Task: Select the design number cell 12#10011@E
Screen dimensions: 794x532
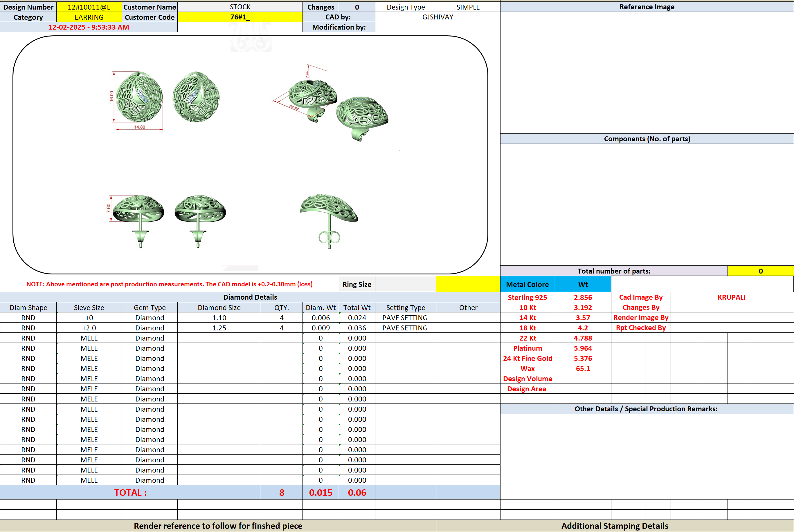Action: [89, 7]
